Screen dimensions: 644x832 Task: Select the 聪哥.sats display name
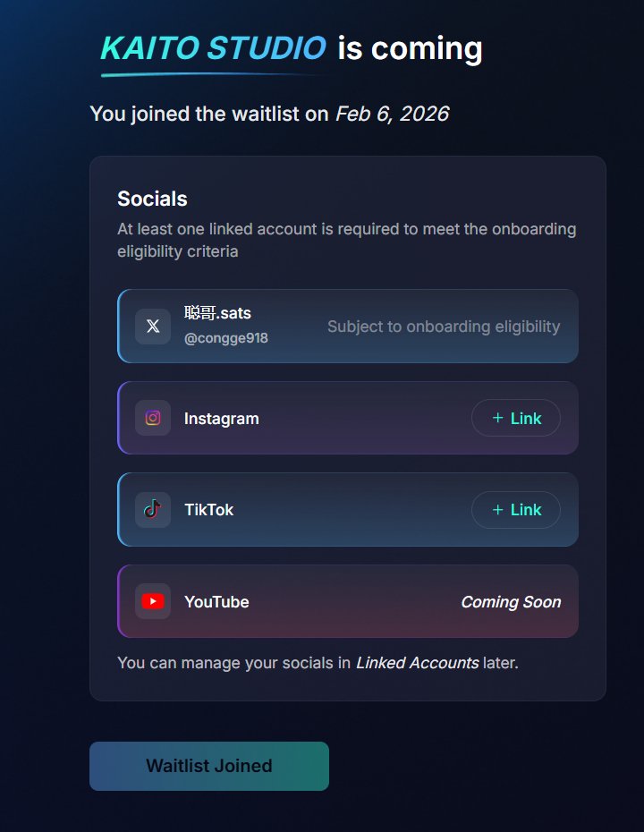coord(217,313)
